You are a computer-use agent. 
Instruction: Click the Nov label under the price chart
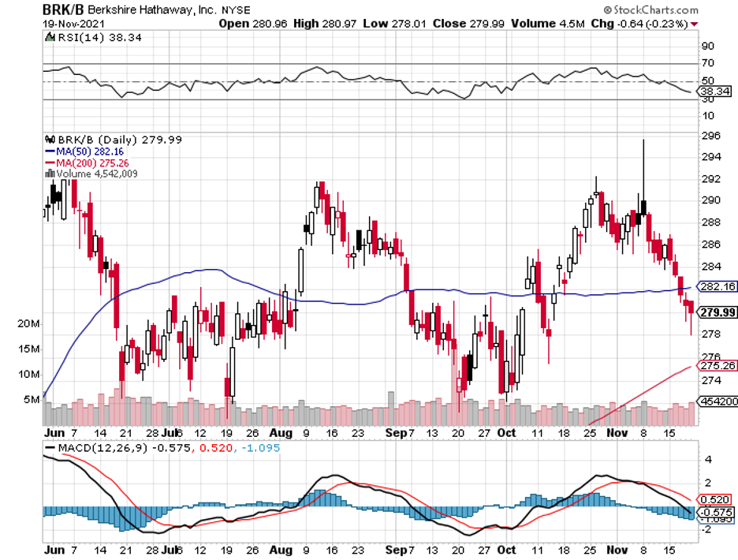pos(617,433)
